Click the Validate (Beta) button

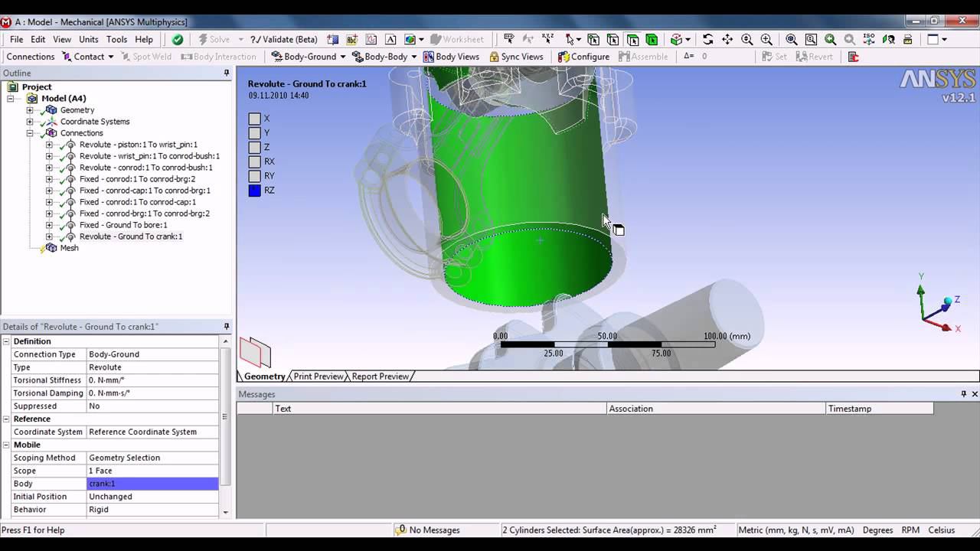point(283,39)
